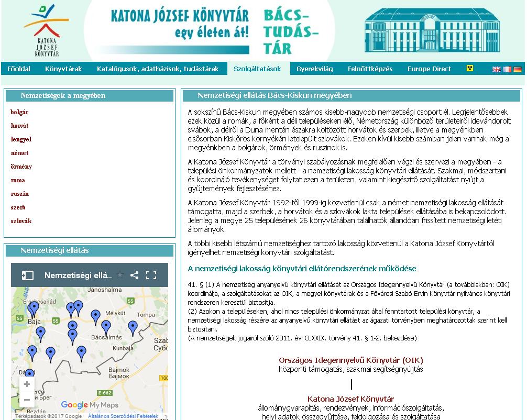Zoom out on the map with minus
Viewport: 527px width, 420px height.
pos(27,400)
